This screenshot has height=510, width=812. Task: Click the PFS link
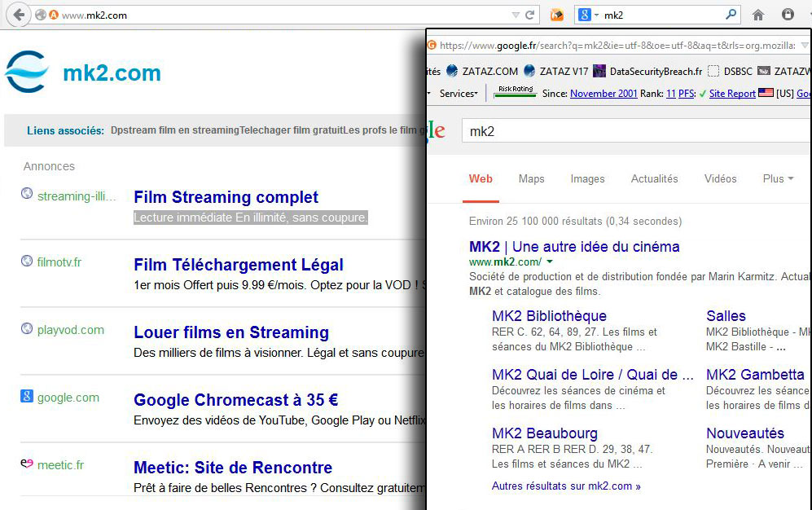click(686, 94)
